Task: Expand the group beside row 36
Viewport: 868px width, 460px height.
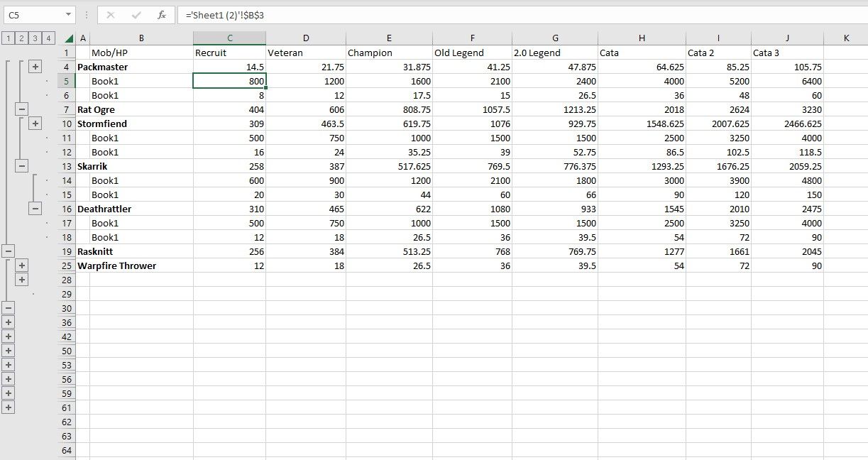Action: coord(8,322)
